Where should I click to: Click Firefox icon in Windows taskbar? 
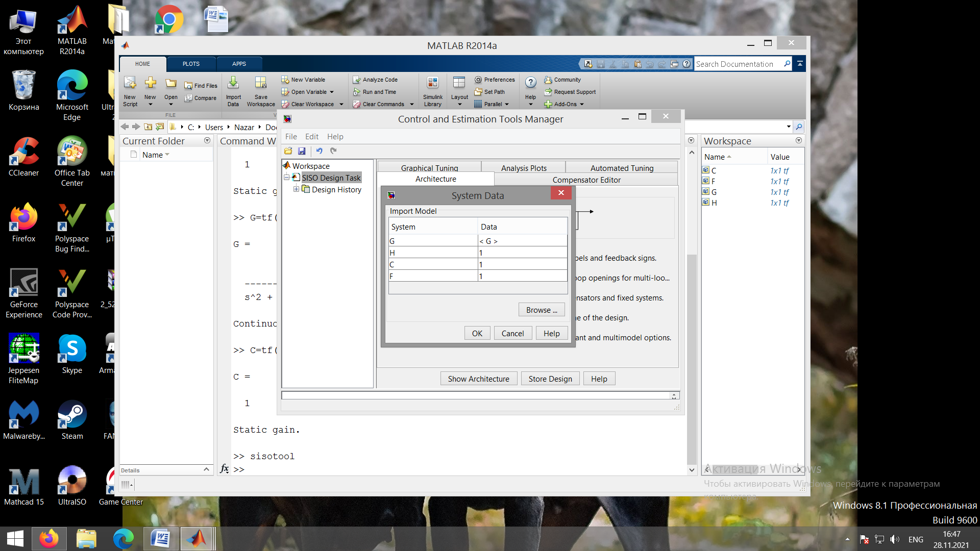(49, 539)
